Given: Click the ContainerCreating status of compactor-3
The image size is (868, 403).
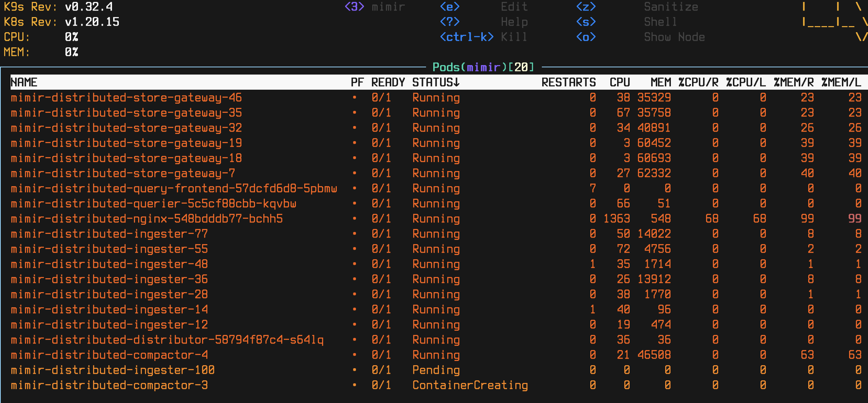Looking at the screenshot, I should pos(470,385).
